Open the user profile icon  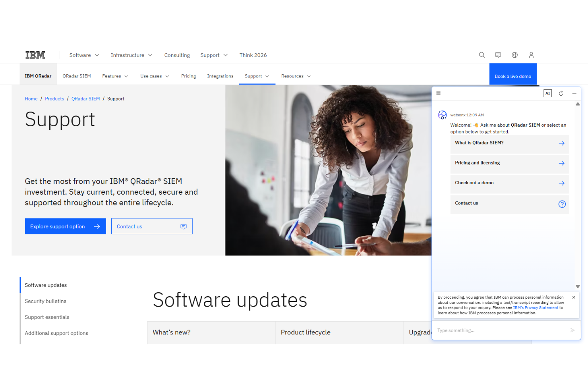(531, 55)
